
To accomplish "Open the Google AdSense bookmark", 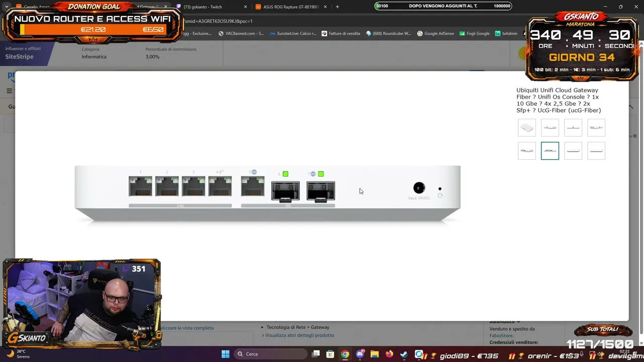I will point(436,34).
